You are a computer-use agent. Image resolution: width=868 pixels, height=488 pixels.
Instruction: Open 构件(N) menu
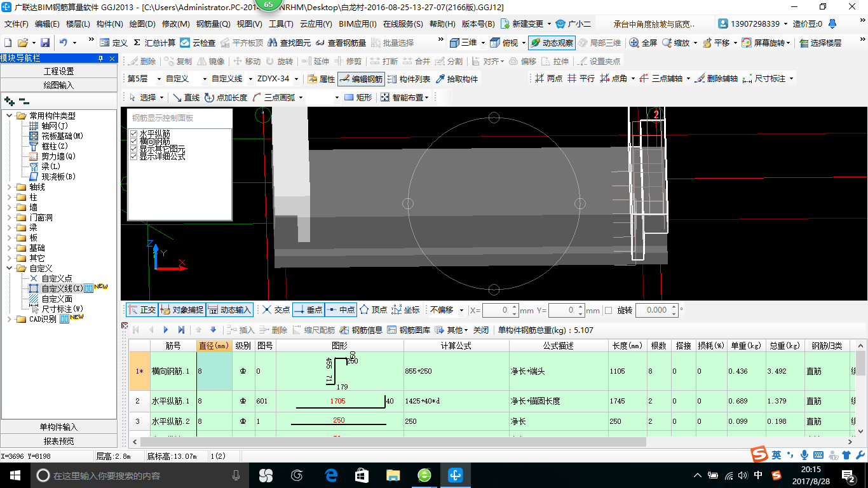point(110,24)
